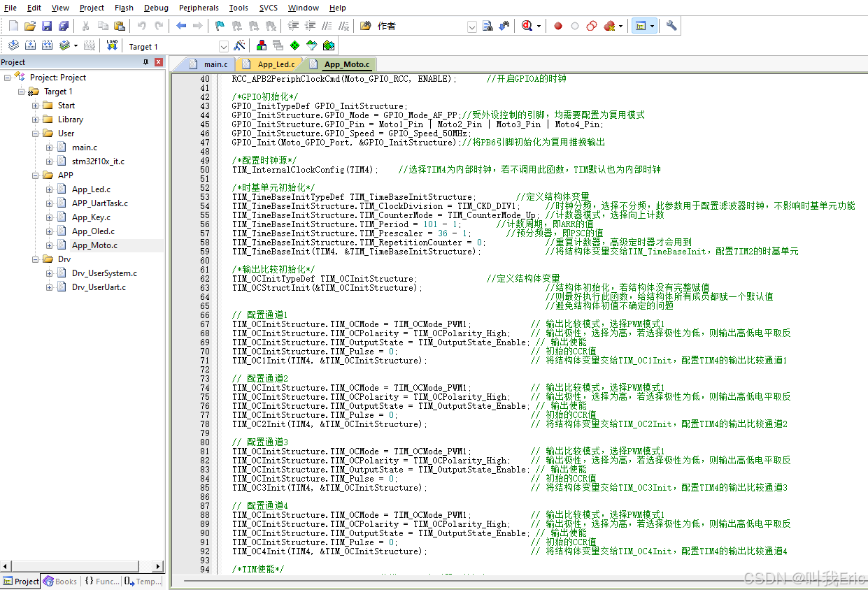868x592 pixels.
Task: Select App_Oled.c in the project tree
Action: [93, 231]
